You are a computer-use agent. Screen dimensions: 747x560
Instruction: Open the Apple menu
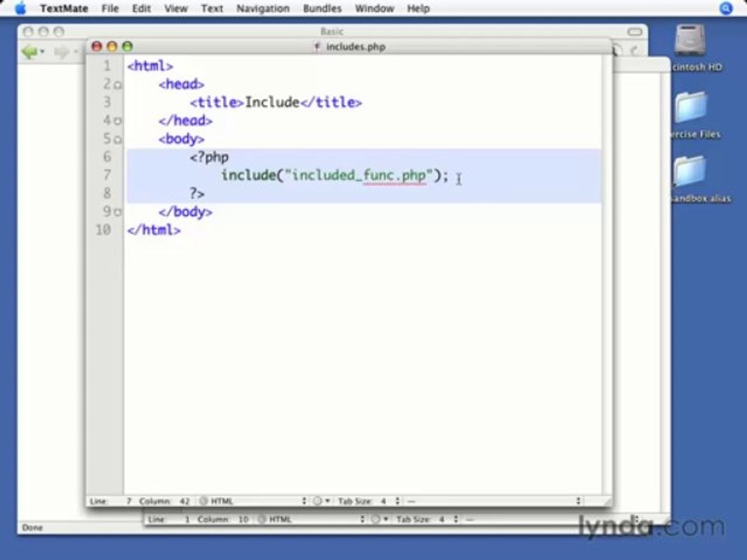point(20,8)
